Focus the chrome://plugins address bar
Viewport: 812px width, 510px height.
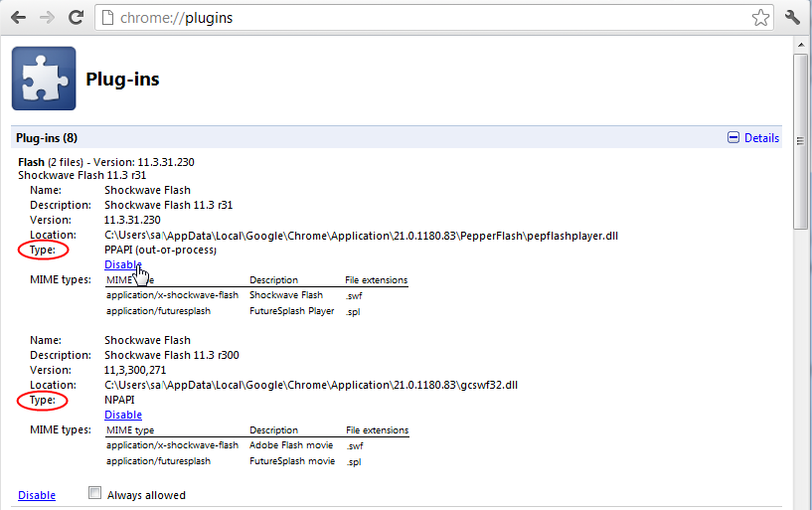pyautogui.click(x=434, y=18)
